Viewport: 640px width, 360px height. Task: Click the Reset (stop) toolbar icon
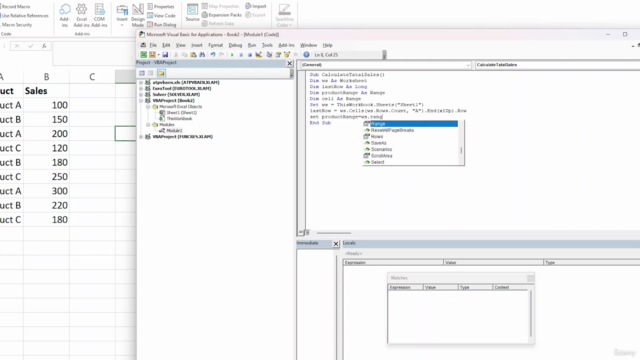tap(249, 55)
